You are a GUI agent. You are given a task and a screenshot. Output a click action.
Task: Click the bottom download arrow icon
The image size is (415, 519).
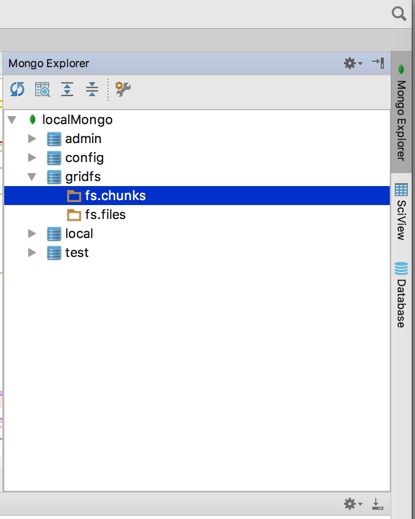377,504
